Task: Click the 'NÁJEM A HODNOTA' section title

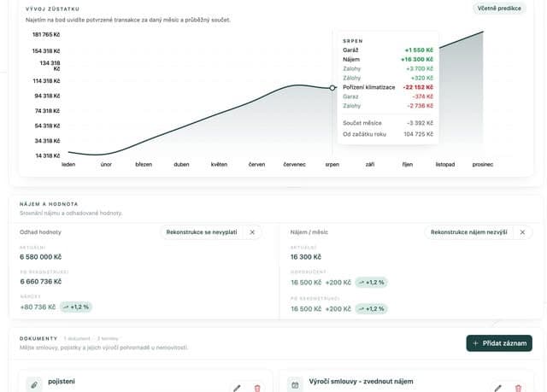Action: pyautogui.click(x=49, y=204)
